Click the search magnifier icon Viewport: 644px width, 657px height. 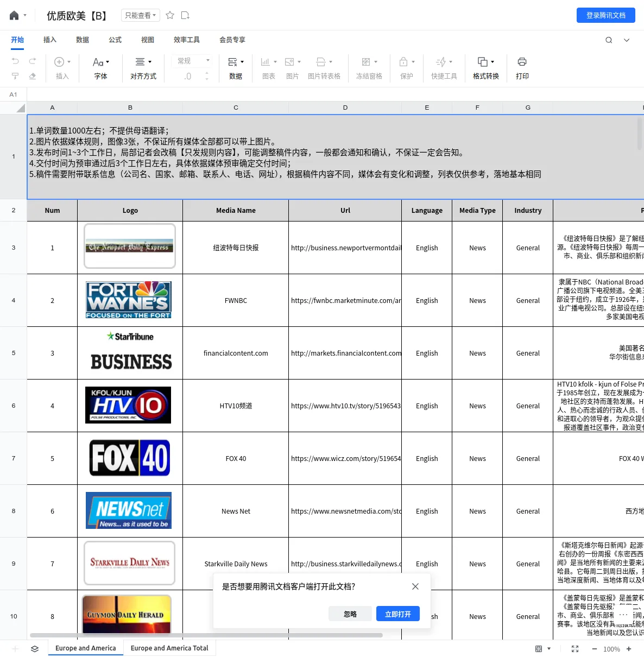click(609, 40)
